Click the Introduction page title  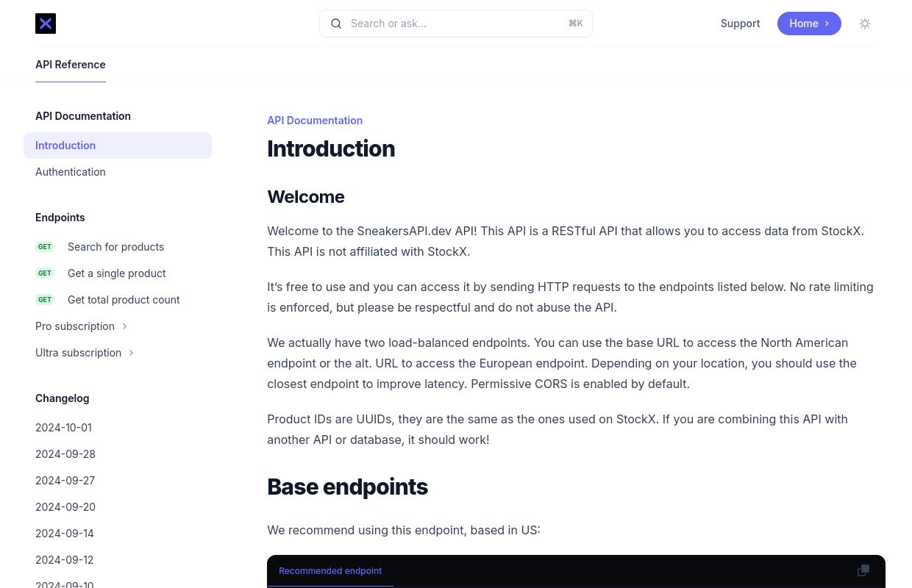click(x=331, y=148)
